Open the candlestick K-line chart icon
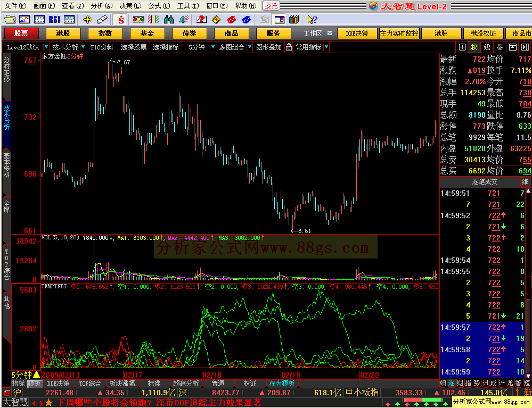The image size is (532, 408). pos(39,19)
